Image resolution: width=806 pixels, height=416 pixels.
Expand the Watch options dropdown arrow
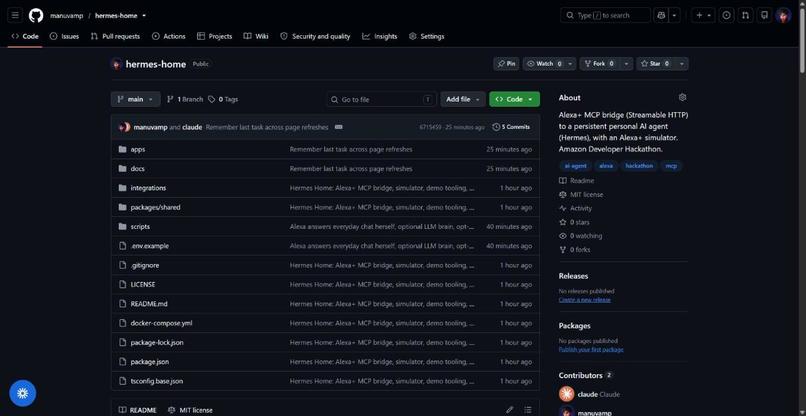point(571,64)
